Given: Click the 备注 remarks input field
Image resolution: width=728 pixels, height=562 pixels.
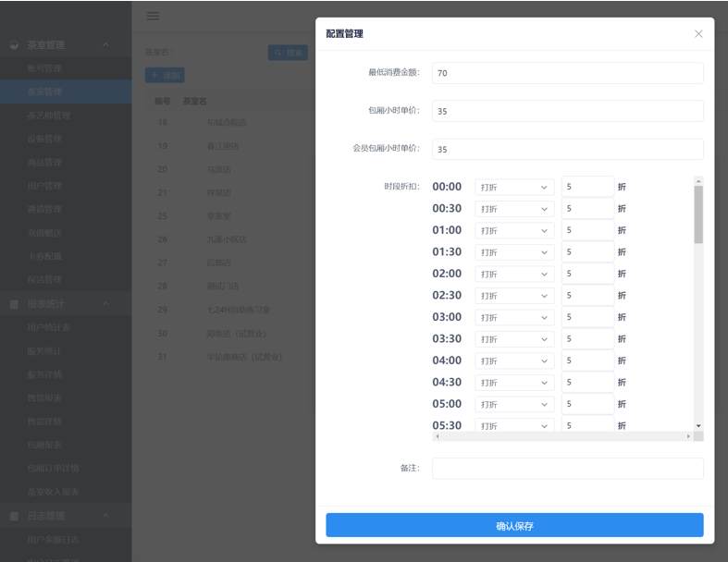Looking at the screenshot, I should point(567,469).
